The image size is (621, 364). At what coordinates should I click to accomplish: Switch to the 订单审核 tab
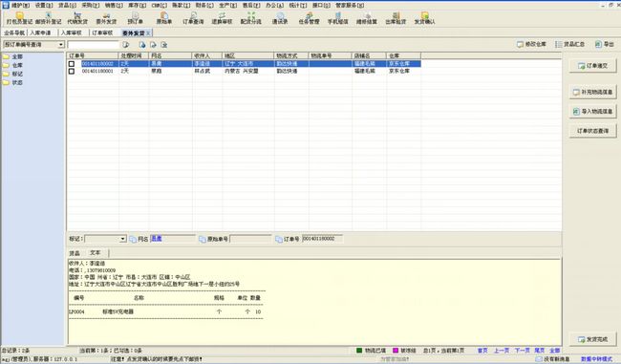pyautogui.click(x=102, y=32)
